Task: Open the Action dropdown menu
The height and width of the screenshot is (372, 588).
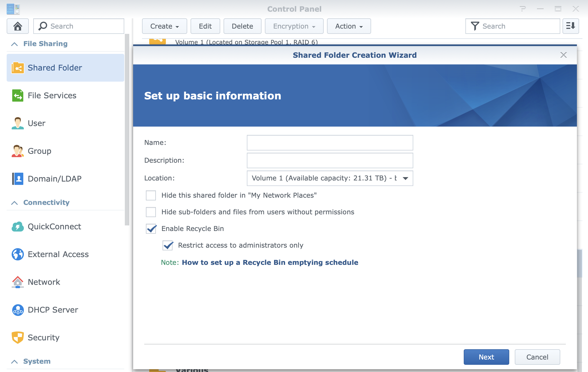Action: coord(349,26)
